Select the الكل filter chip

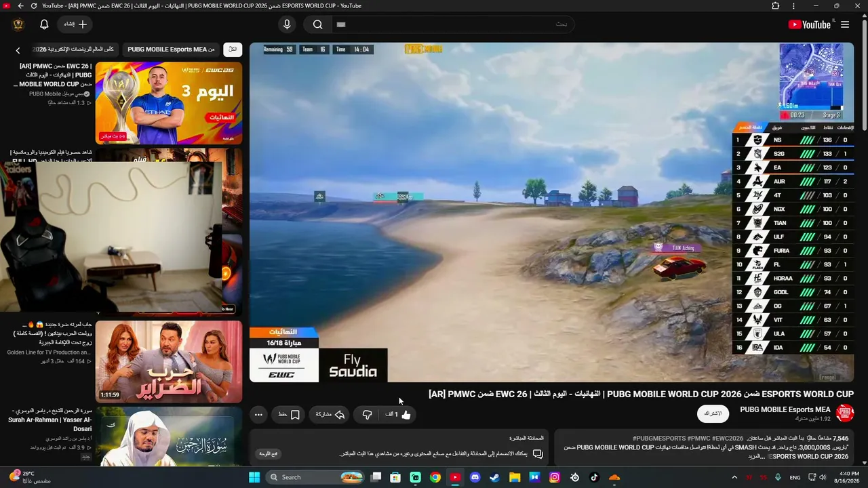tap(233, 49)
